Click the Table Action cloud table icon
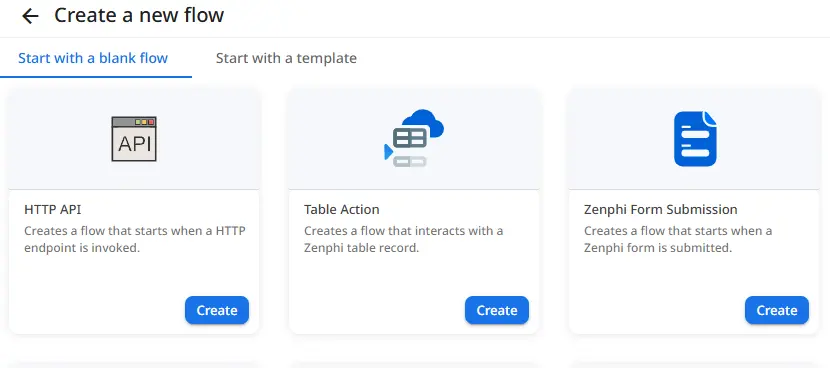The width and height of the screenshot is (830, 368). coord(414,138)
